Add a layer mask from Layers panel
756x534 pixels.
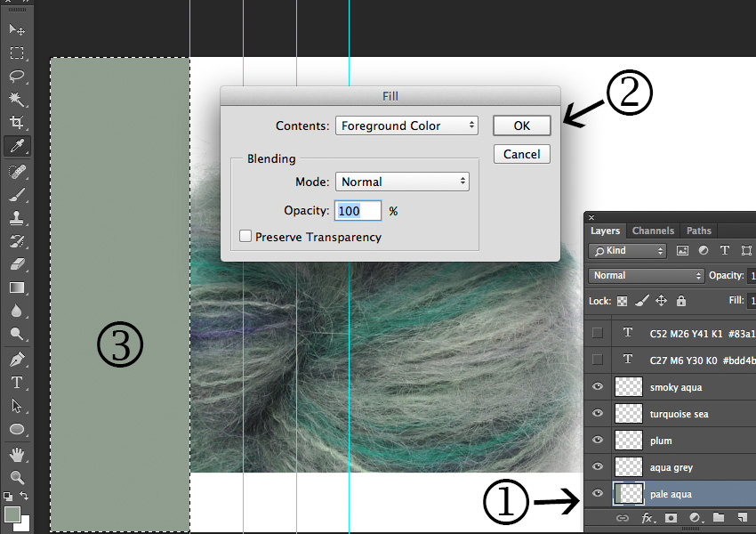[x=671, y=517]
